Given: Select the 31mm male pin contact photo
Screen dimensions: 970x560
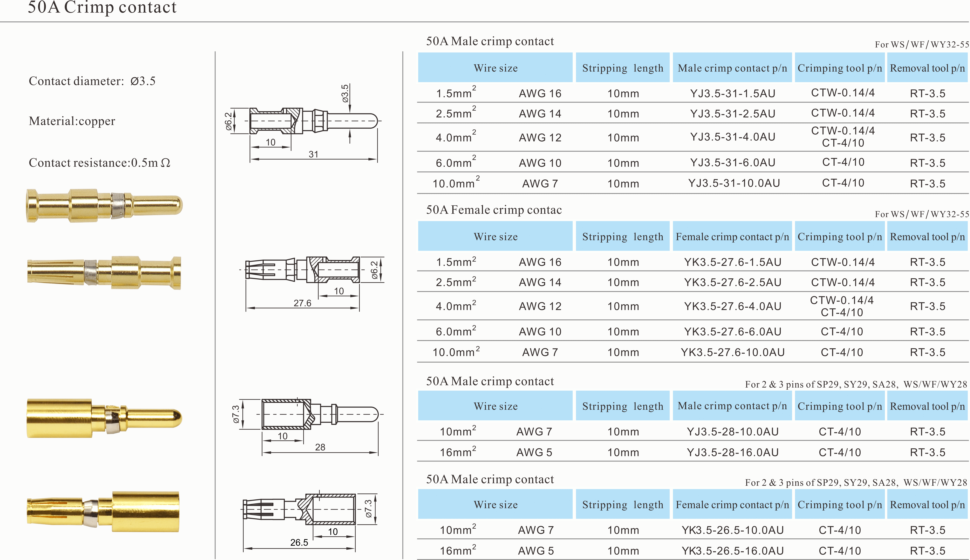Looking at the screenshot, I should [104, 205].
